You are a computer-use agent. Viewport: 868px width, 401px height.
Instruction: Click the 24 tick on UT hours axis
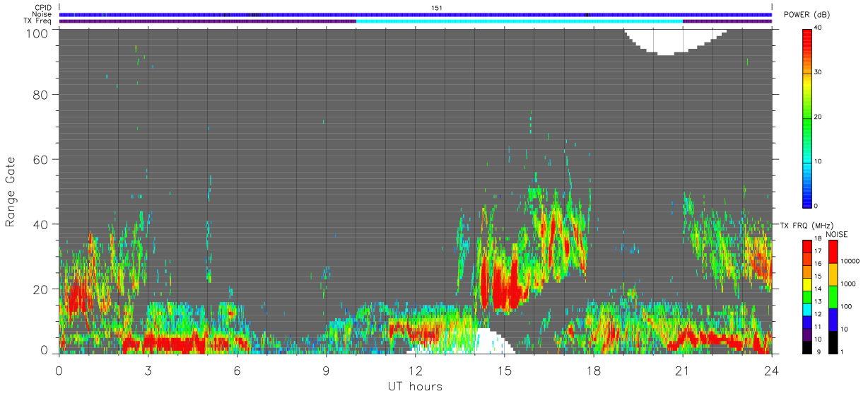click(772, 370)
